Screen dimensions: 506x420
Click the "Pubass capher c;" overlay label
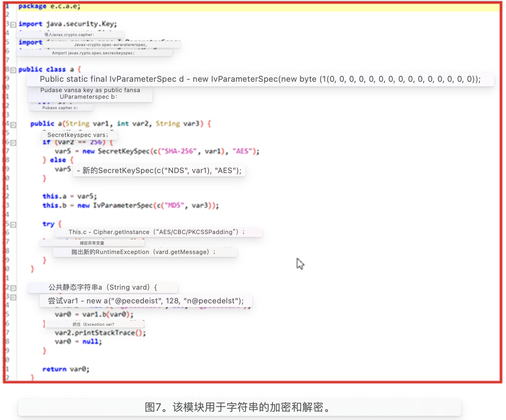coord(60,108)
